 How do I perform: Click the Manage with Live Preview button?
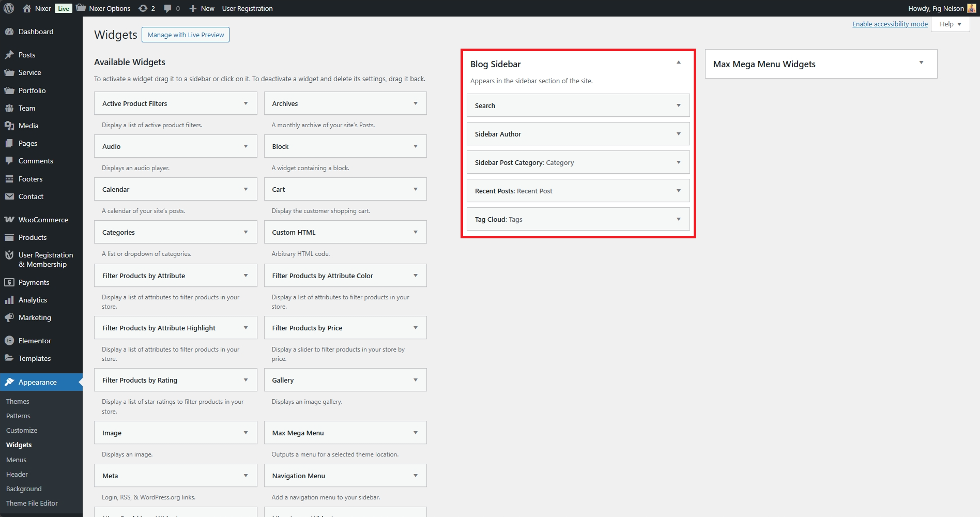(x=186, y=35)
